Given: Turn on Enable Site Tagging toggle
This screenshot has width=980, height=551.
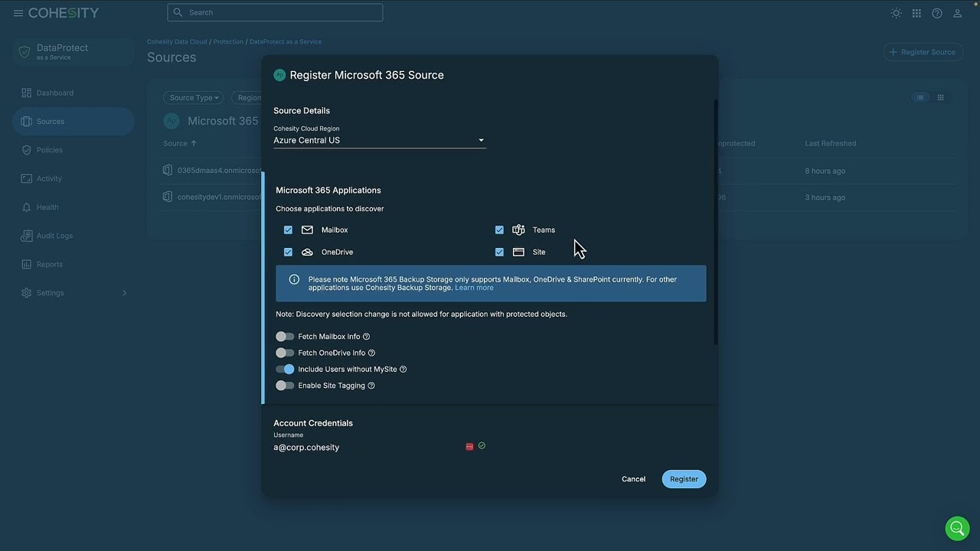Looking at the screenshot, I should click(x=285, y=386).
